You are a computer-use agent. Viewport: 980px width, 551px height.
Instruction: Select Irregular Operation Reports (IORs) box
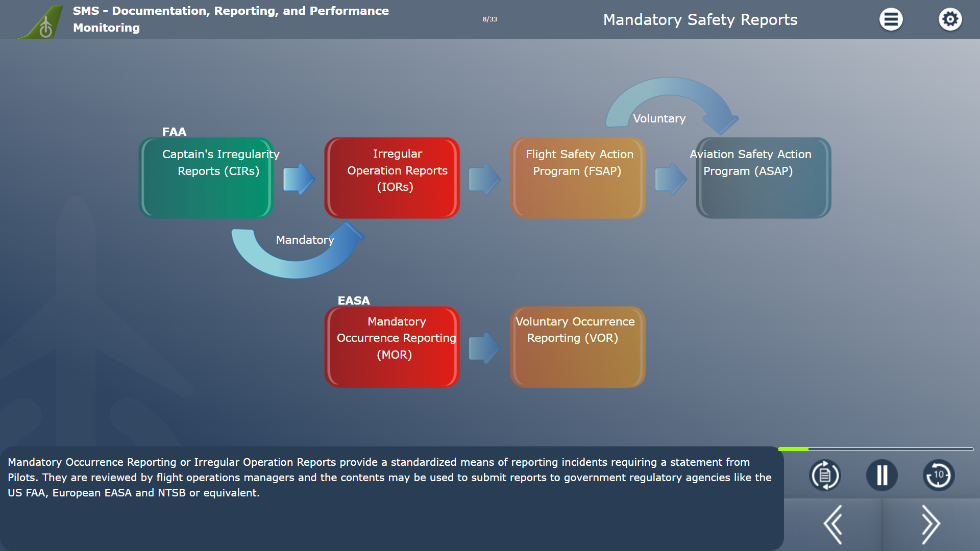[392, 178]
